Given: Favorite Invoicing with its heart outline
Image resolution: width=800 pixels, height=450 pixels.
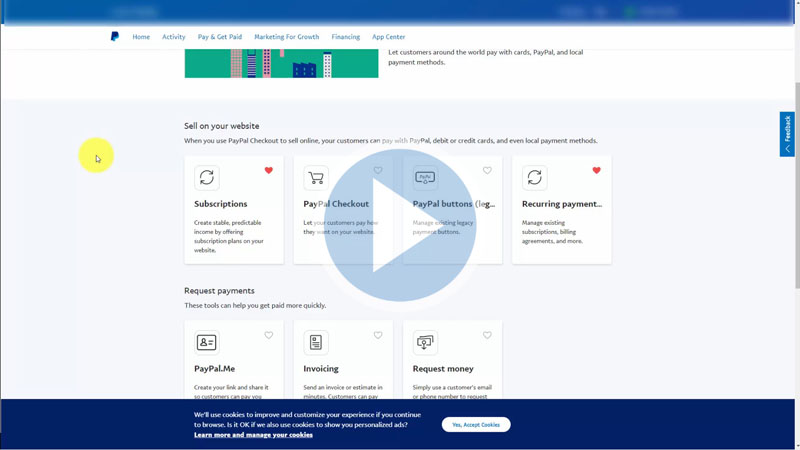Looking at the screenshot, I should pos(378,336).
